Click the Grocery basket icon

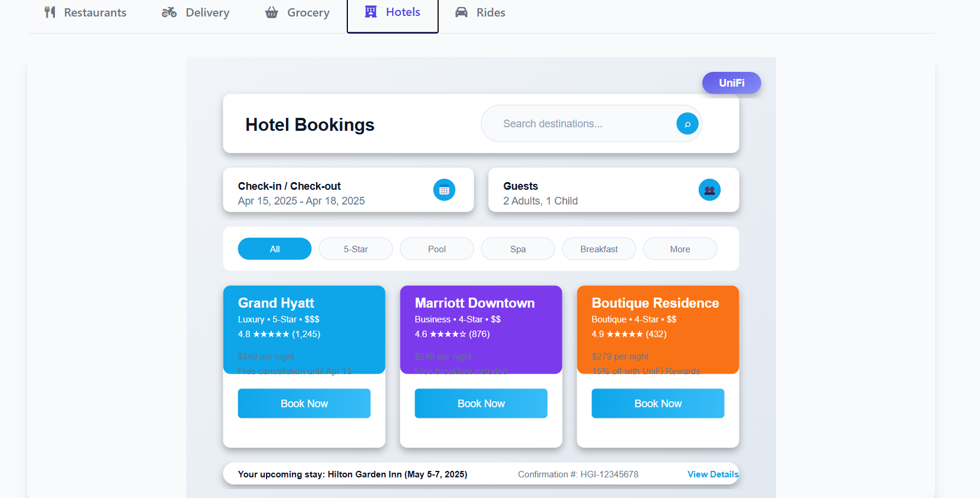271,12
